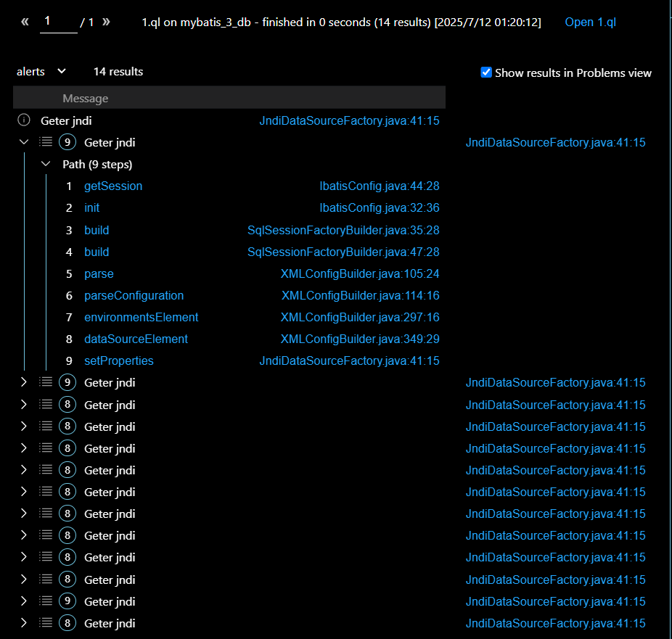This screenshot has height=639, width=672.
Task: Click the list icon on the last result row
Action: tap(45, 623)
